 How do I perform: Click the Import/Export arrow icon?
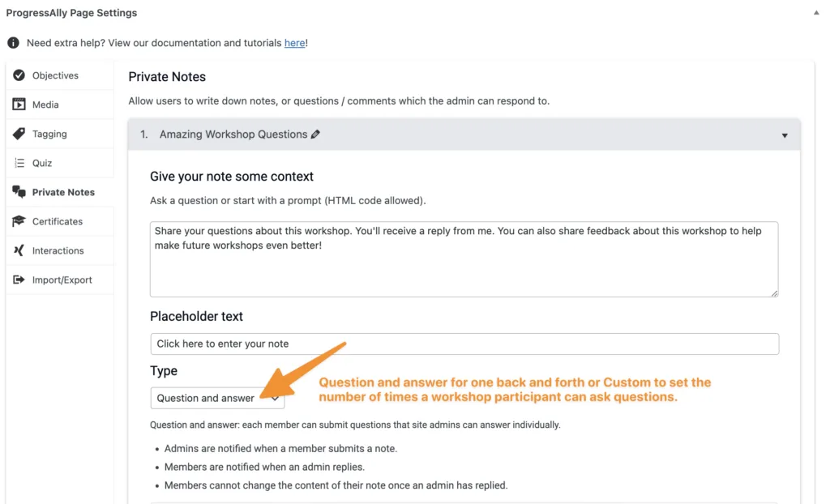[19, 280]
